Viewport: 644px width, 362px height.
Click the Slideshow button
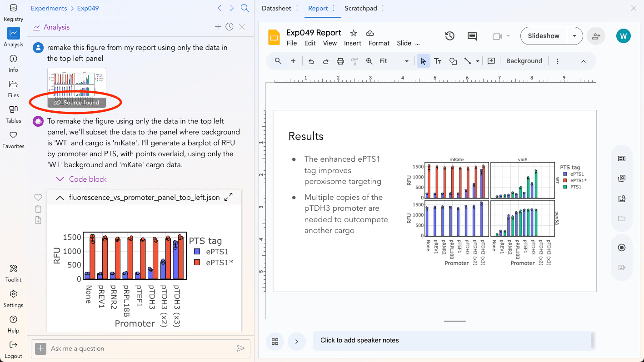(544, 36)
